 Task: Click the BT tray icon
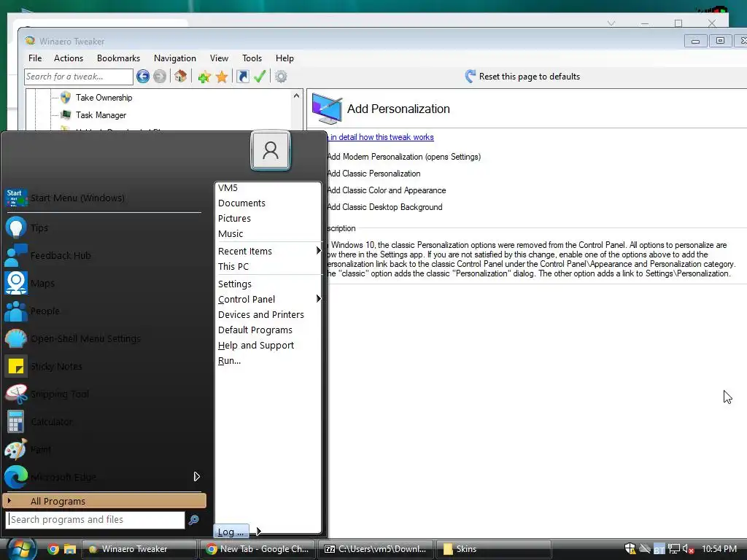pyautogui.click(x=659, y=549)
